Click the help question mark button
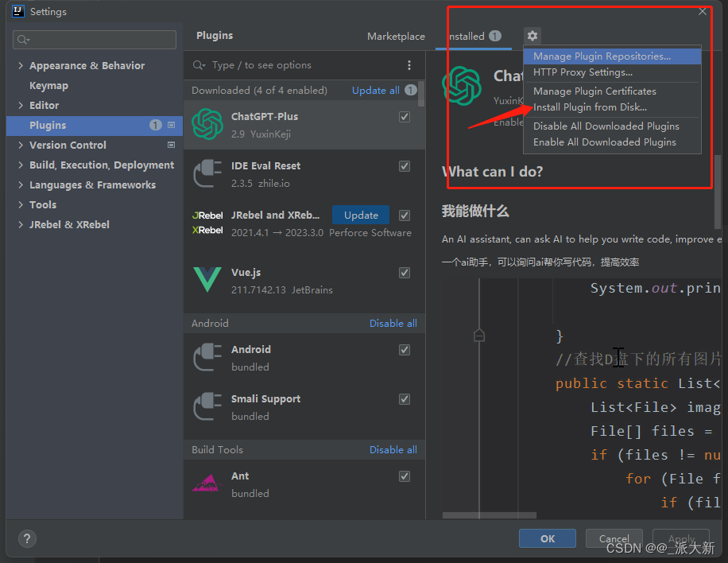This screenshot has width=728, height=563. click(x=27, y=539)
